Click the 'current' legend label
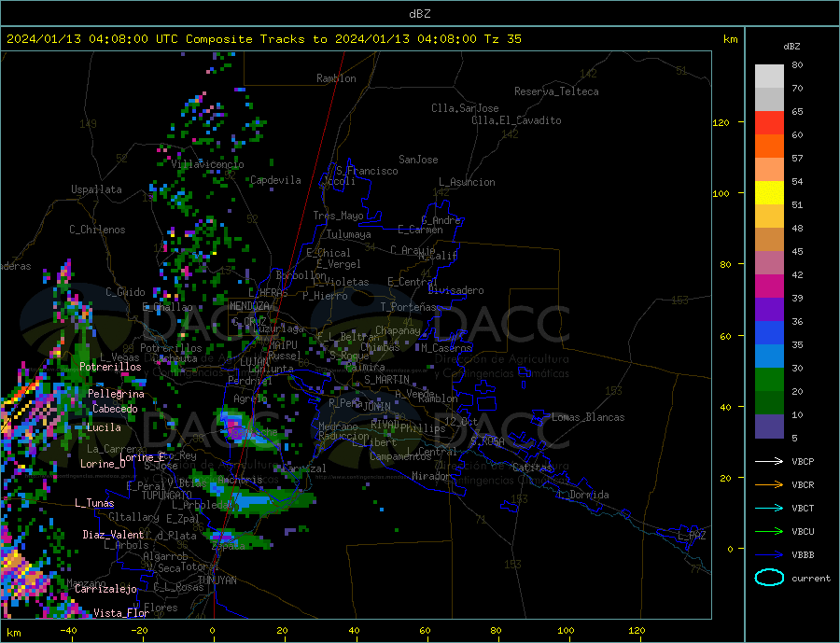Viewport: 840px width, 643px height. click(x=811, y=579)
